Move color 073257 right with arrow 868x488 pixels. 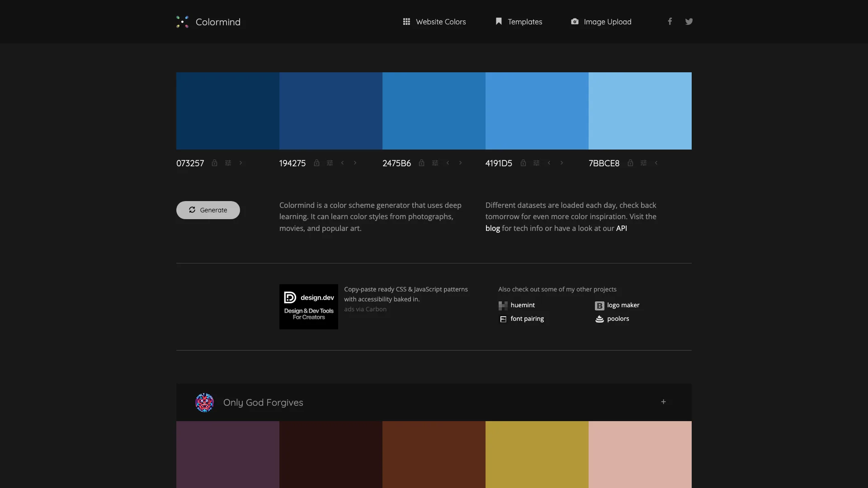(x=241, y=163)
